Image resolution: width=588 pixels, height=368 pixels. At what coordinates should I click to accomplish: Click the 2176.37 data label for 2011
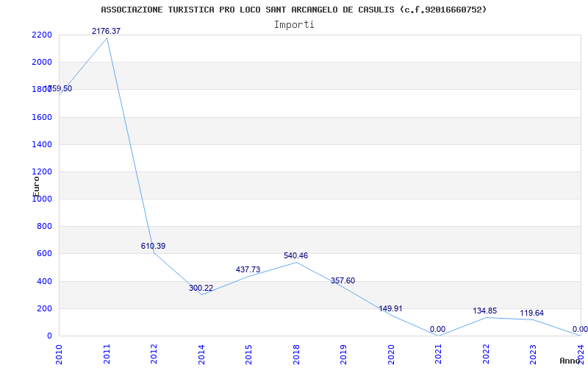coord(106,31)
